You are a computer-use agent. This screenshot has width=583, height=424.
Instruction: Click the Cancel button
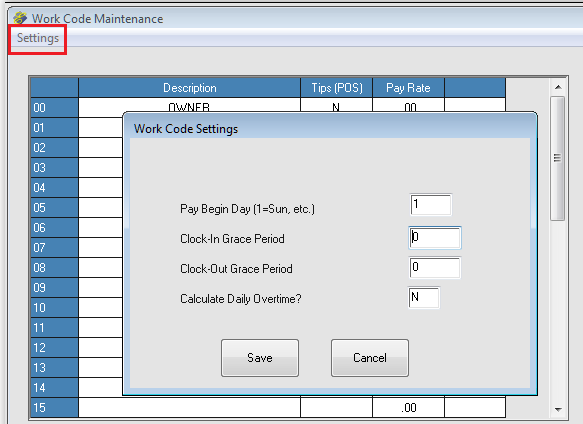[370, 358]
